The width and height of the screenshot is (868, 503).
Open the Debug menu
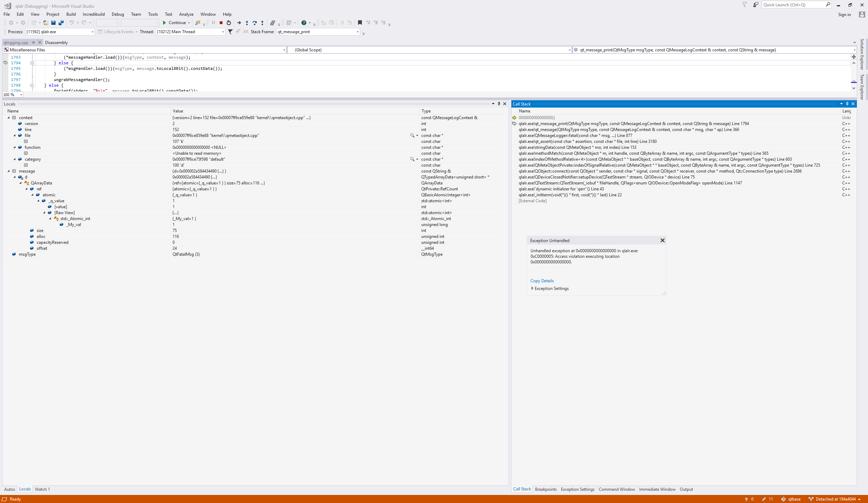coord(117,14)
